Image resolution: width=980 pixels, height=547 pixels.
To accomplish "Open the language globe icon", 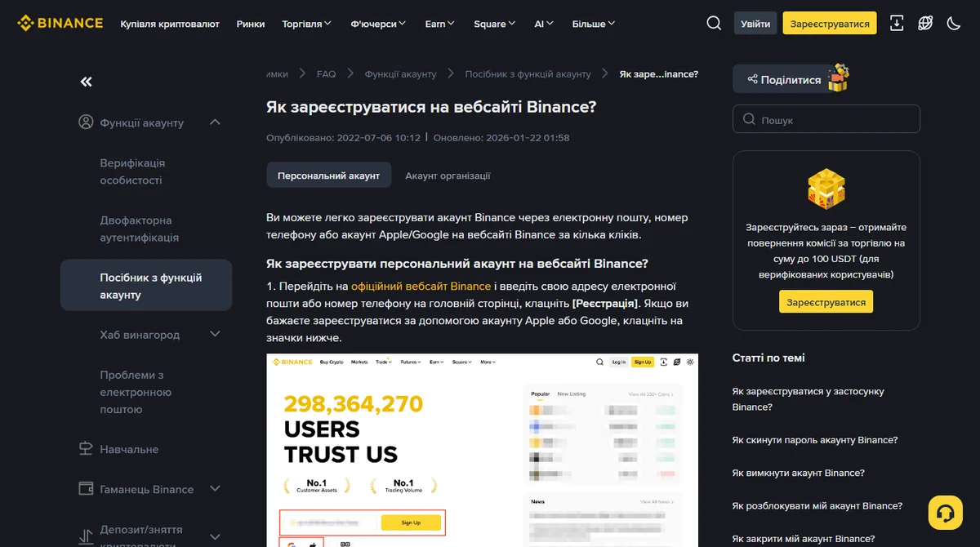I will tap(925, 23).
